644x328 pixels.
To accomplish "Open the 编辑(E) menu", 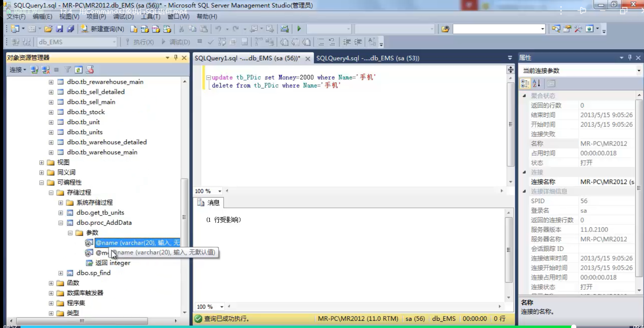I will click(42, 16).
